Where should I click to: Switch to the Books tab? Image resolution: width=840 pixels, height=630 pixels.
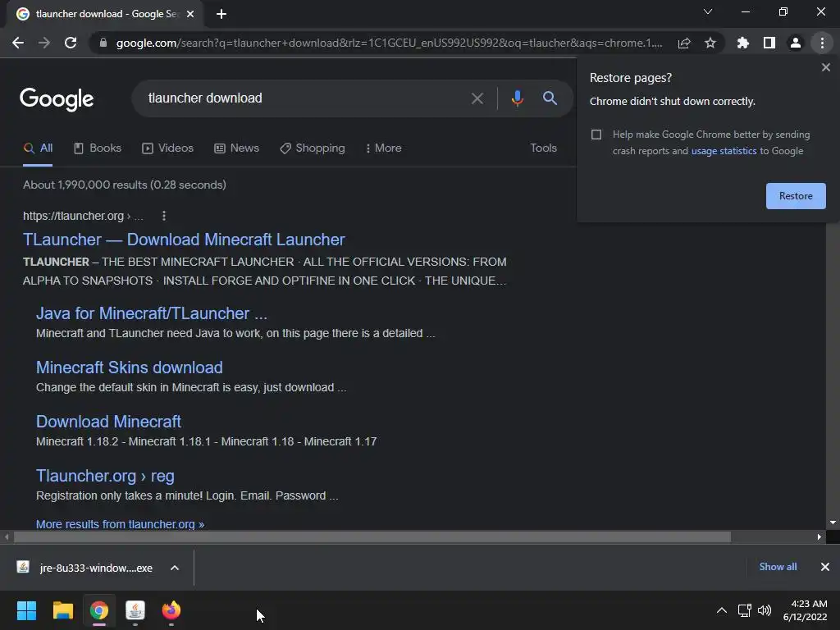pos(98,148)
